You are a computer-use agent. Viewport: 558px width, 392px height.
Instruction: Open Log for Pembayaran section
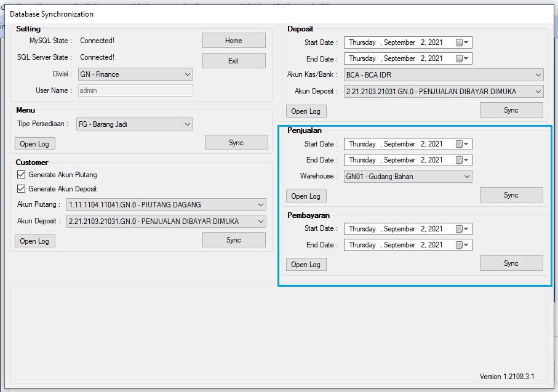(x=306, y=265)
